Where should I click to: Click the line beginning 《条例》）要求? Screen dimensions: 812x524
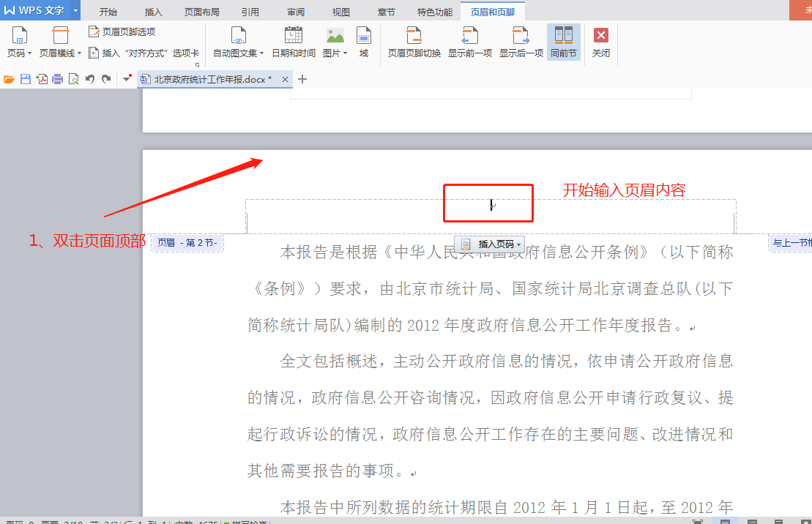[x=491, y=288]
